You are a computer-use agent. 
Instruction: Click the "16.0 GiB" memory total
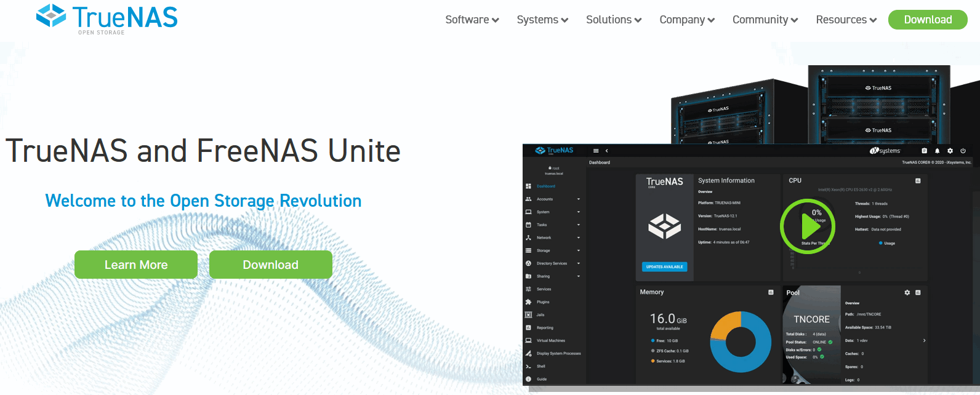669,319
